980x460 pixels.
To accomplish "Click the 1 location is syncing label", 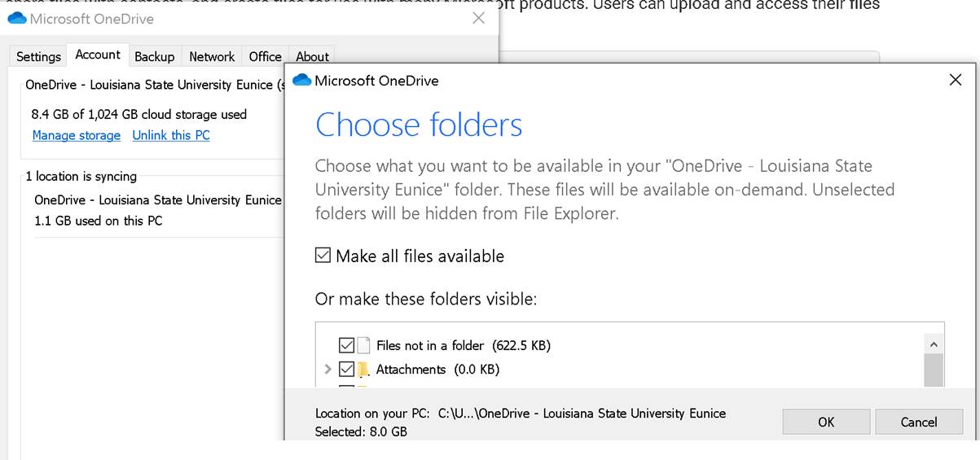I will pos(81,176).
